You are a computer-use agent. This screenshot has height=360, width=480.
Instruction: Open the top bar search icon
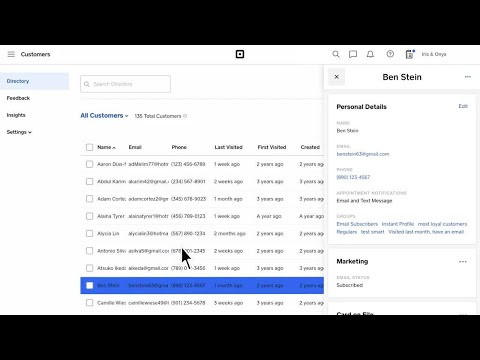pos(336,54)
